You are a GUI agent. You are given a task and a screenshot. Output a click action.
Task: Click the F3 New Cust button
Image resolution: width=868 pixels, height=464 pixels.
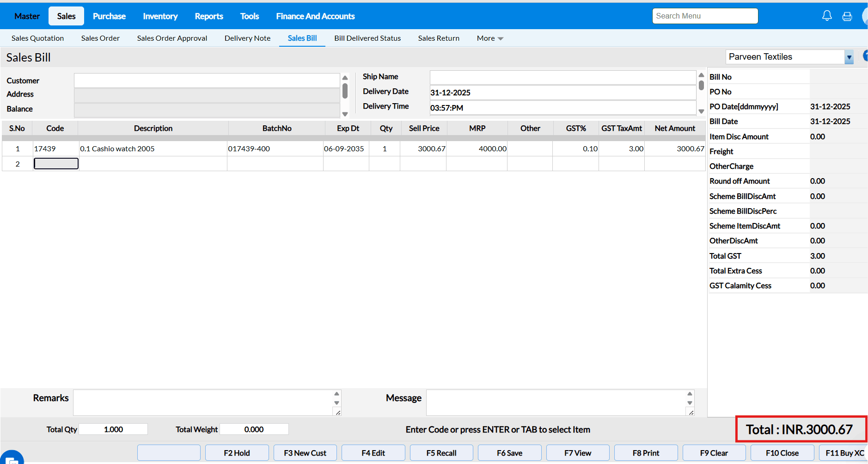(305, 453)
